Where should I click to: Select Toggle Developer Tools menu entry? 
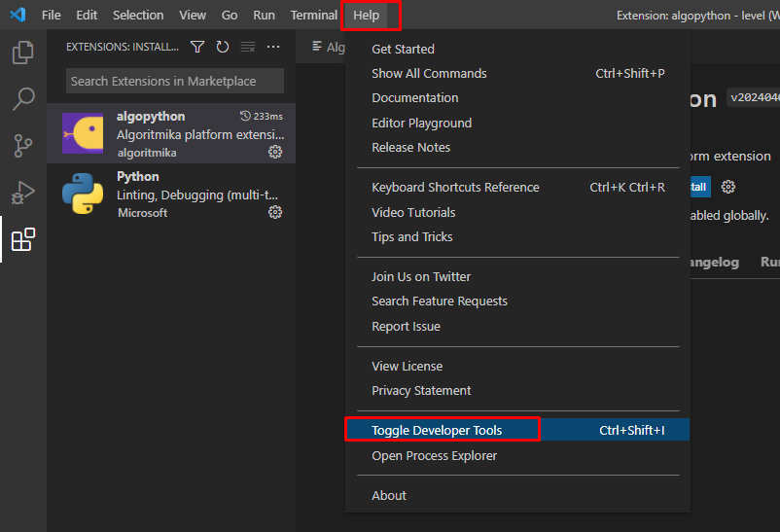[x=437, y=430]
